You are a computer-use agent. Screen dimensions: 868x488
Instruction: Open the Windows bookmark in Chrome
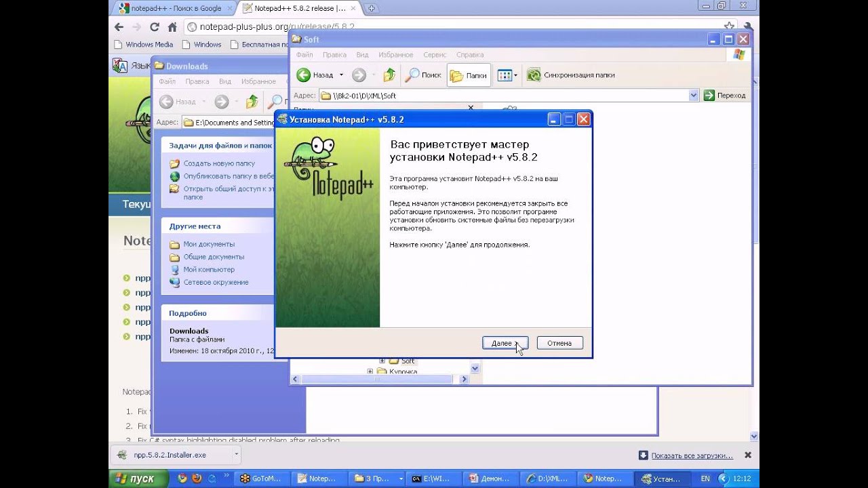coord(201,45)
